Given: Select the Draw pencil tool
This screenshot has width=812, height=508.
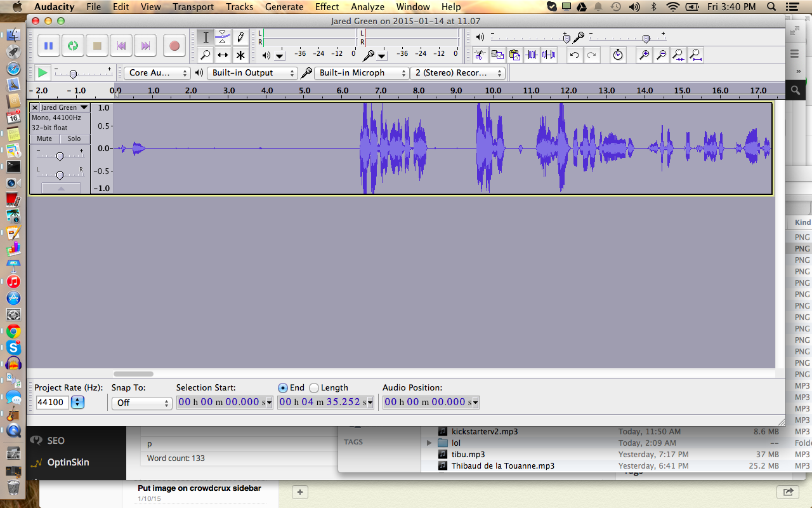Looking at the screenshot, I should pos(240,37).
